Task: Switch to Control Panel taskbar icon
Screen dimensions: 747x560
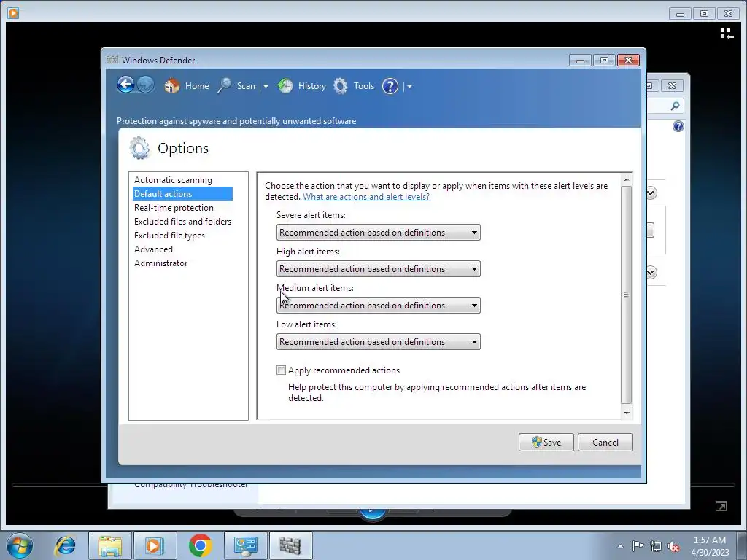Action: pyautogui.click(x=246, y=545)
